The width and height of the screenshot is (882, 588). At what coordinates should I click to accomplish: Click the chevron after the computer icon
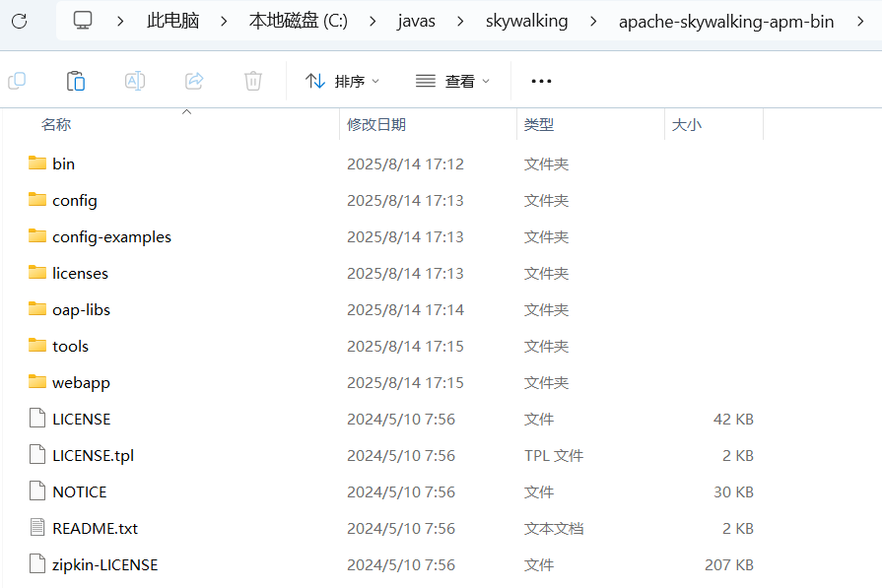coord(120,22)
